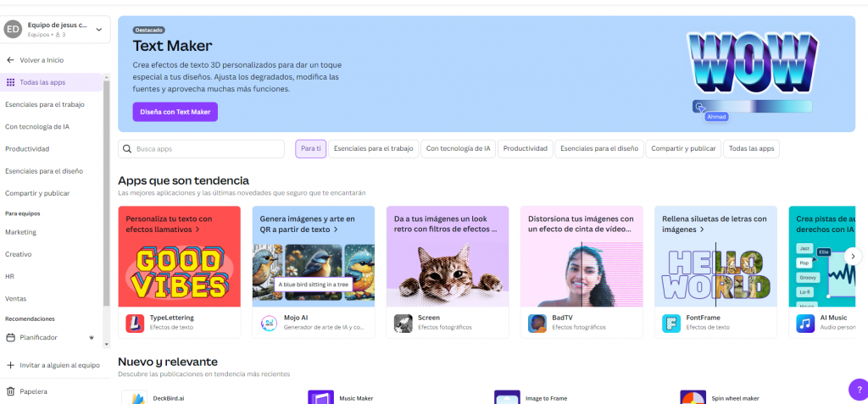Image resolution: width=868 pixels, height=404 pixels.
Task: Open the HR team category
Action: [9, 276]
